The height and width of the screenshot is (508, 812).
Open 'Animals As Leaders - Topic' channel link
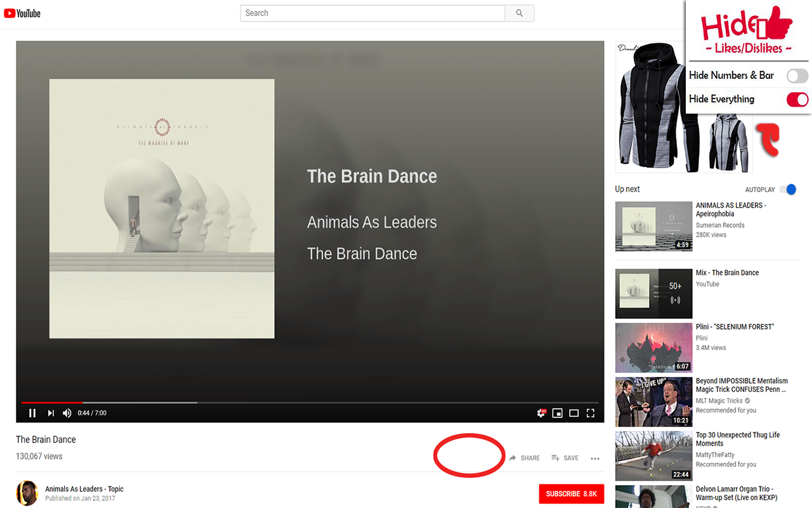(84, 489)
